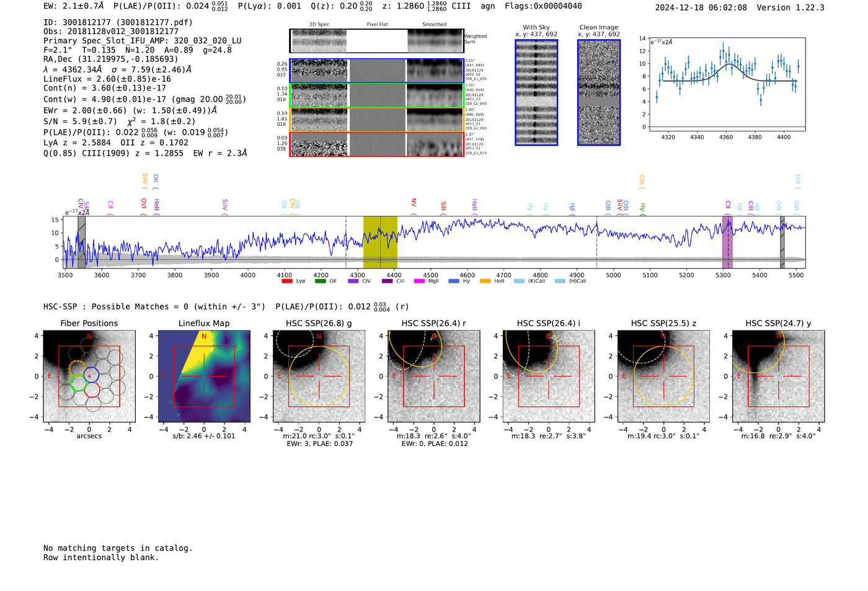The width and height of the screenshot is (868, 591).
Task: Click the Flags:0x00004040 text
Action: (543, 6)
